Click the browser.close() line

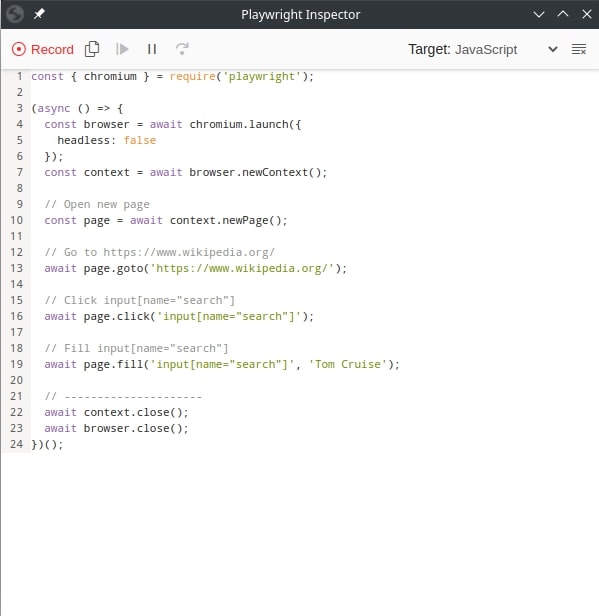(116, 428)
